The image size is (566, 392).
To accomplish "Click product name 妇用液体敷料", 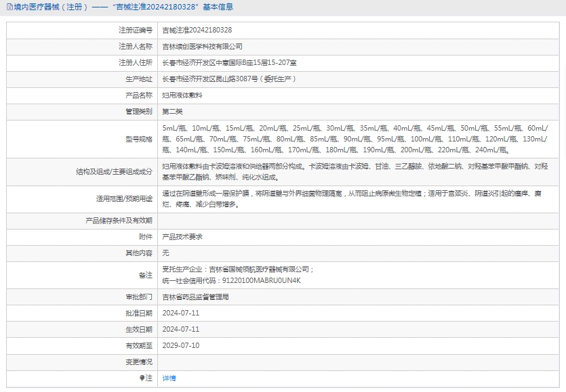I will coord(182,95).
